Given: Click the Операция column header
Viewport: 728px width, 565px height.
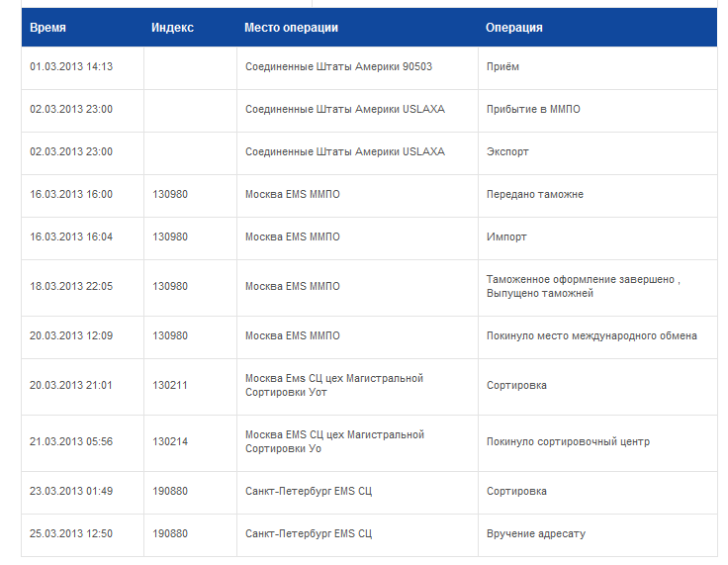Looking at the screenshot, I should tap(513, 28).
